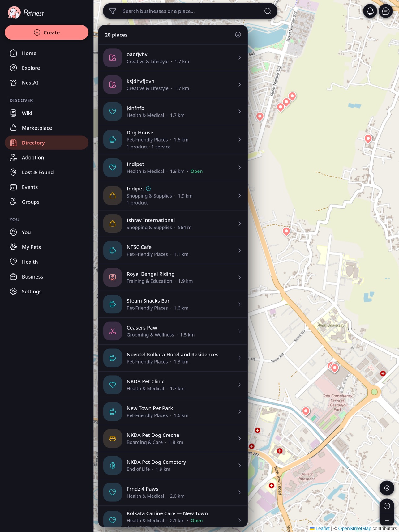Click the Royal Bengal Riding category icon
This screenshot has height=532, width=399.
pyautogui.click(x=113, y=278)
